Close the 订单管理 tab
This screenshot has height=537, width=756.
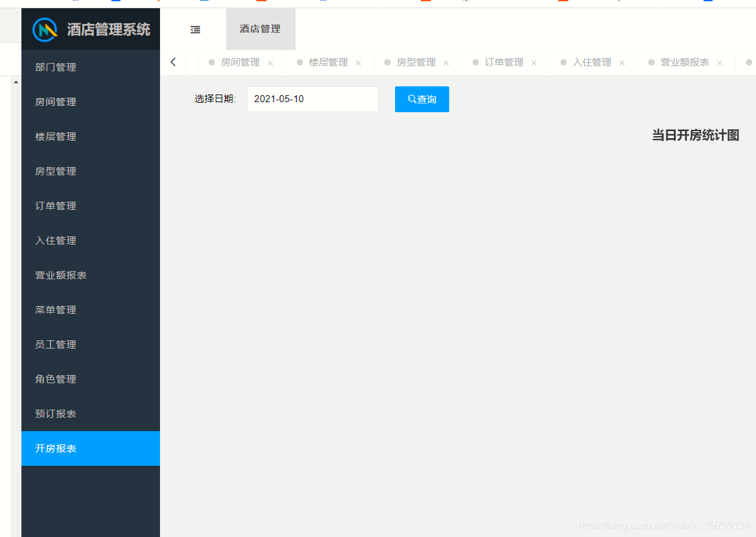pos(534,63)
